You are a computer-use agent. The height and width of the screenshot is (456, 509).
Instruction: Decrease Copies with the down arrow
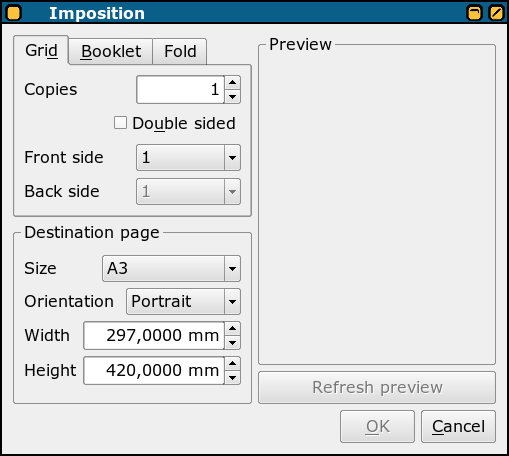coord(232,97)
